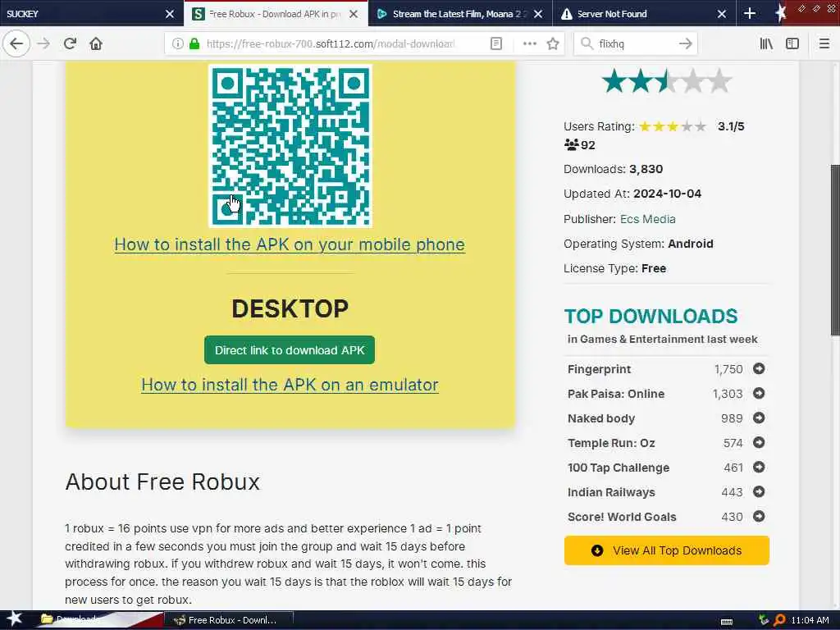
Task: Click the keyboard icon in system tray
Action: coord(727,621)
